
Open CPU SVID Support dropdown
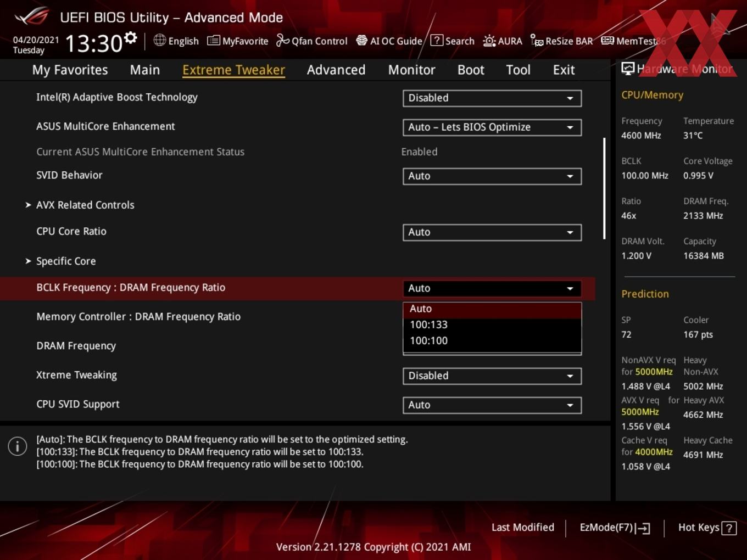click(x=492, y=405)
